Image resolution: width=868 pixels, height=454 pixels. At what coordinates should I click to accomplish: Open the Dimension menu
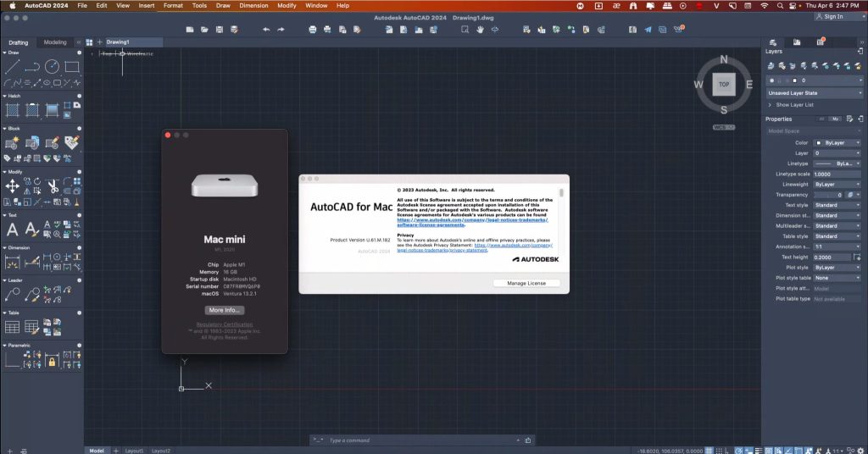pyautogui.click(x=253, y=5)
